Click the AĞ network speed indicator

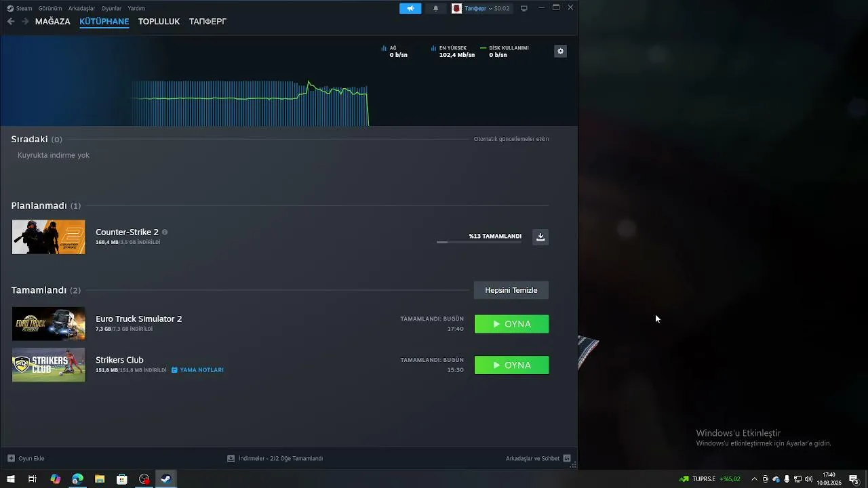tap(395, 52)
